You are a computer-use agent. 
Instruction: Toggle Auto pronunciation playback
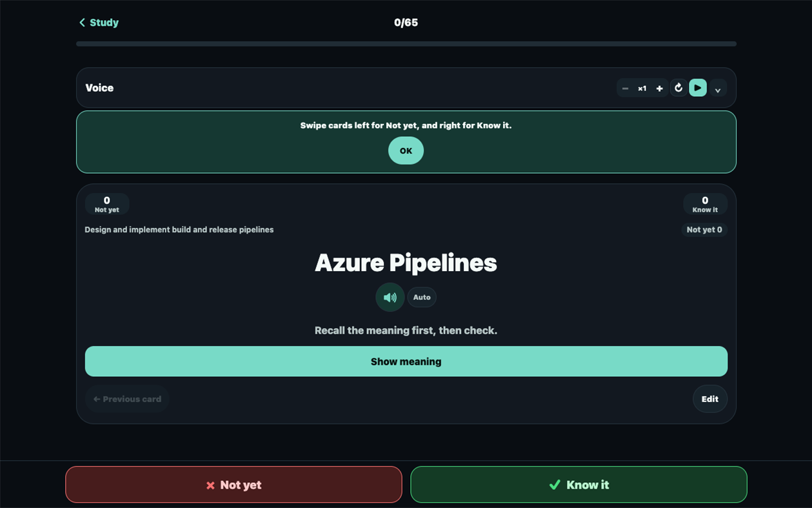pyautogui.click(x=422, y=298)
